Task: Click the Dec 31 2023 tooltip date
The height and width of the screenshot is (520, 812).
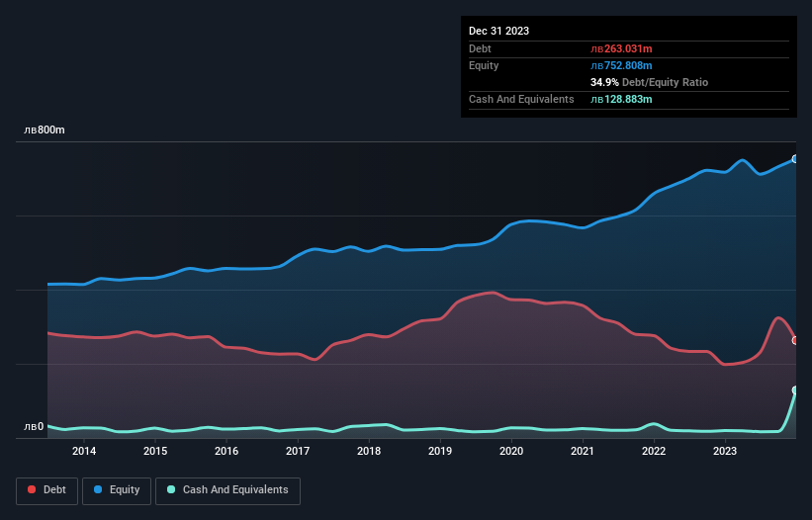Action: click(498, 31)
